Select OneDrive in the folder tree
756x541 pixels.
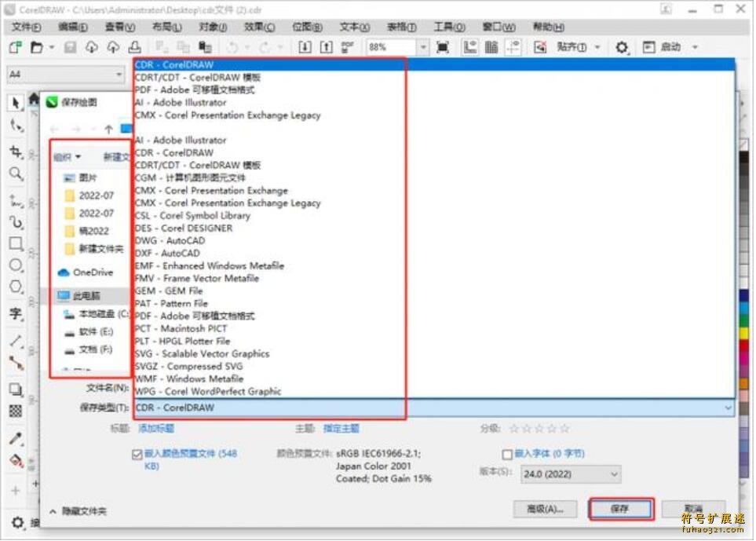(x=86, y=272)
